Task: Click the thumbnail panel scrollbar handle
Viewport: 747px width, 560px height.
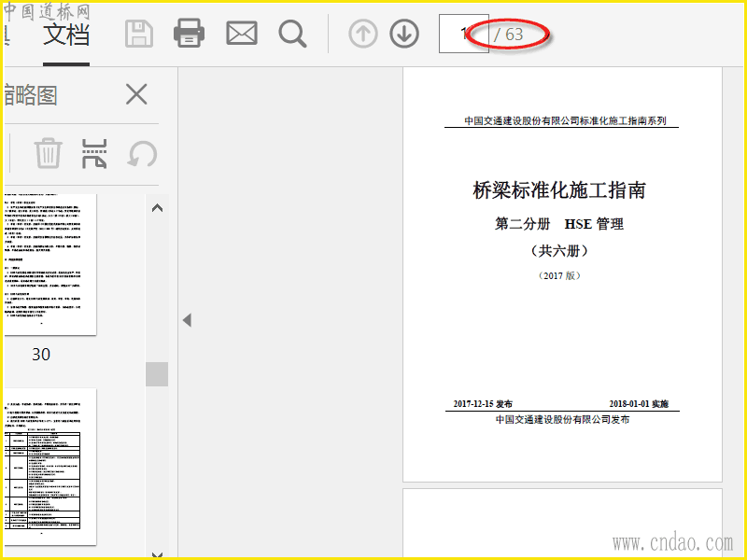Action: [x=157, y=374]
